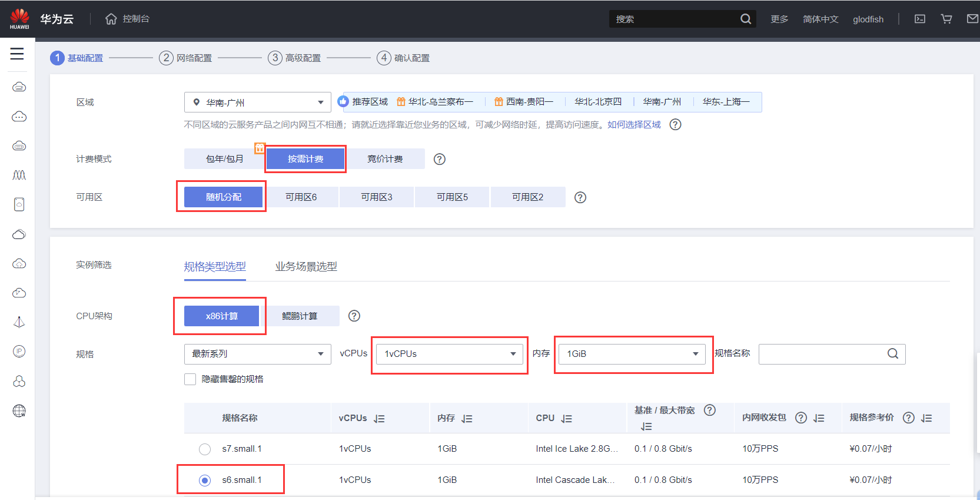Screen dimensions: 980x500
Task: Switch to 规格类型选型 tab
Action: pos(215,267)
